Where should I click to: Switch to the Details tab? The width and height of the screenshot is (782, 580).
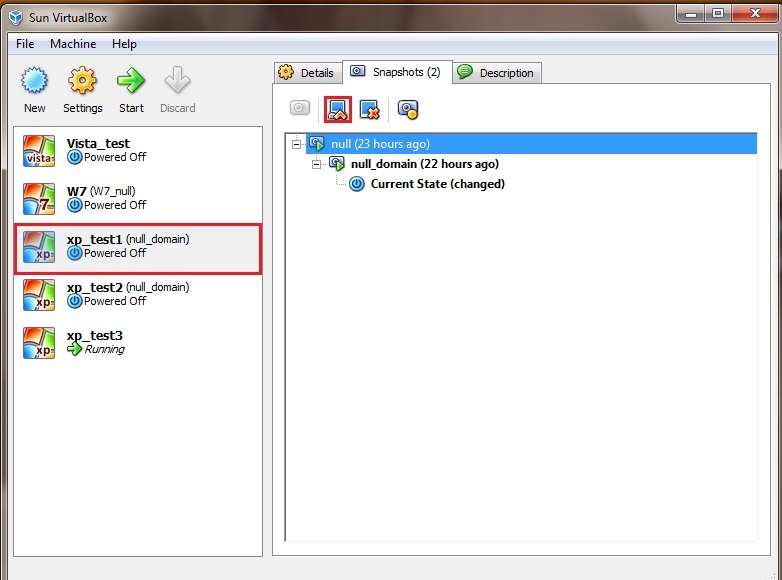pos(308,73)
